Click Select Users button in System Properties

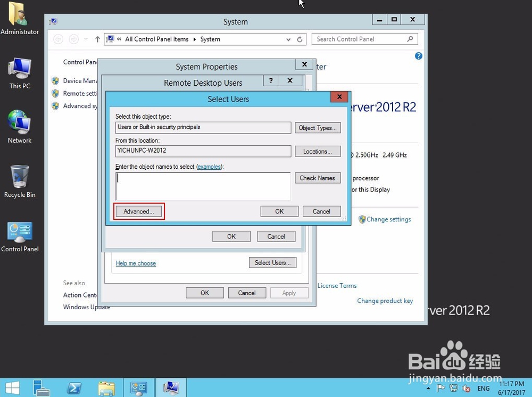pyautogui.click(x=272, y=263)
